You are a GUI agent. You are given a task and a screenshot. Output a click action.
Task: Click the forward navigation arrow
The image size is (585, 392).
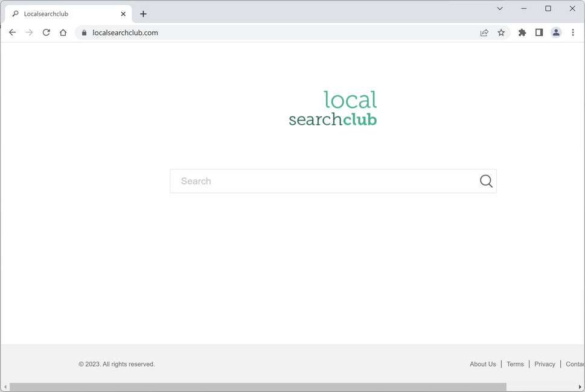tap(29, 32)
